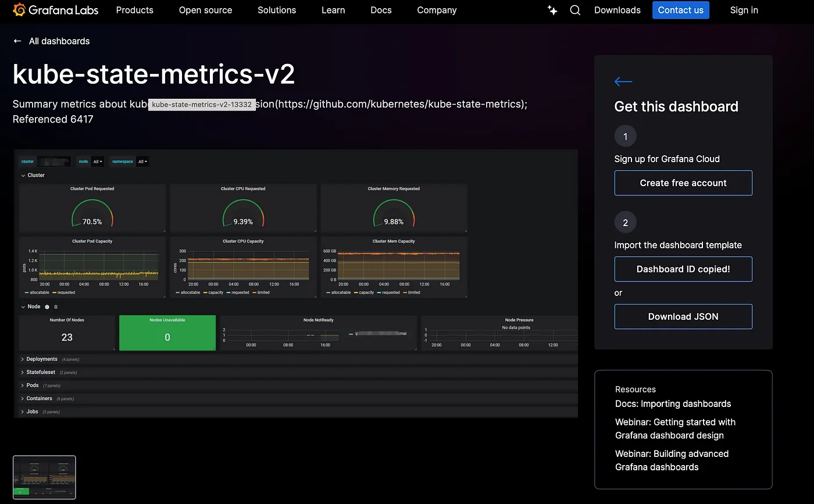Open the namespace All dropdown
The image size is (814, 504).
(x=142, y=162)
